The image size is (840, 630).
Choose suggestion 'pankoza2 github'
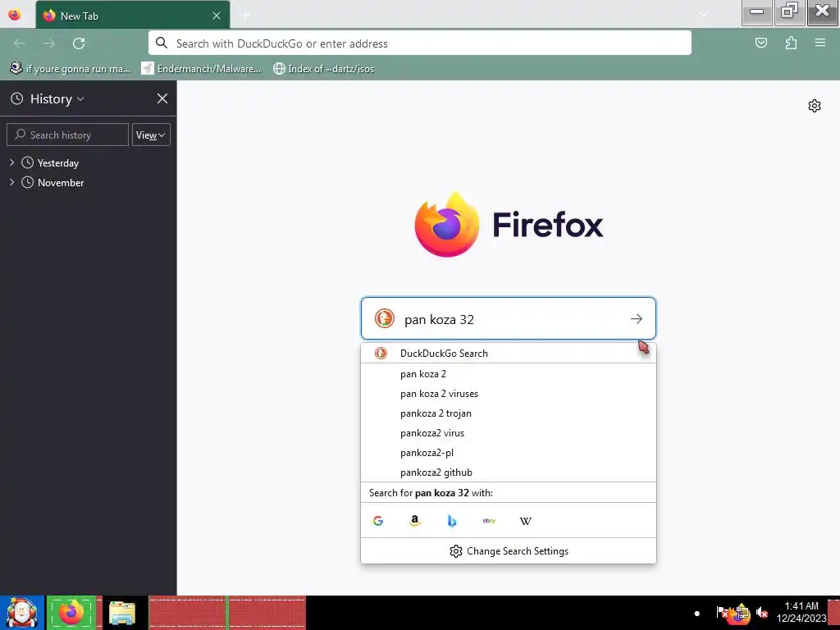(x=509, y=472)
